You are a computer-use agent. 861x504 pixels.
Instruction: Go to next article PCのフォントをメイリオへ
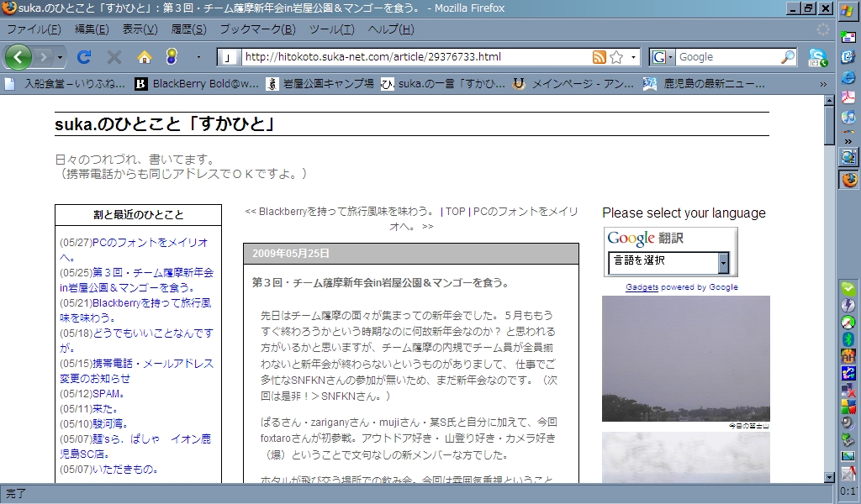click(x=525, y=211)
